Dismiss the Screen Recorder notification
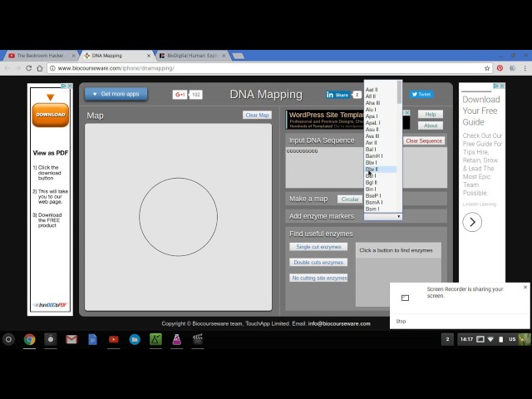The height and width of the screenshot is (399, 532). [525, 287]
